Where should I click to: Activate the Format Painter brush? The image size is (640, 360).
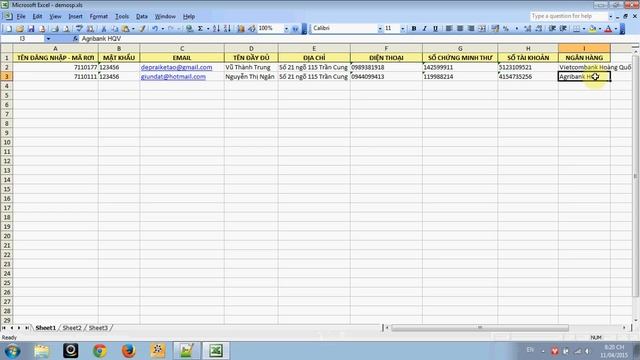click(x=142, y=29)
